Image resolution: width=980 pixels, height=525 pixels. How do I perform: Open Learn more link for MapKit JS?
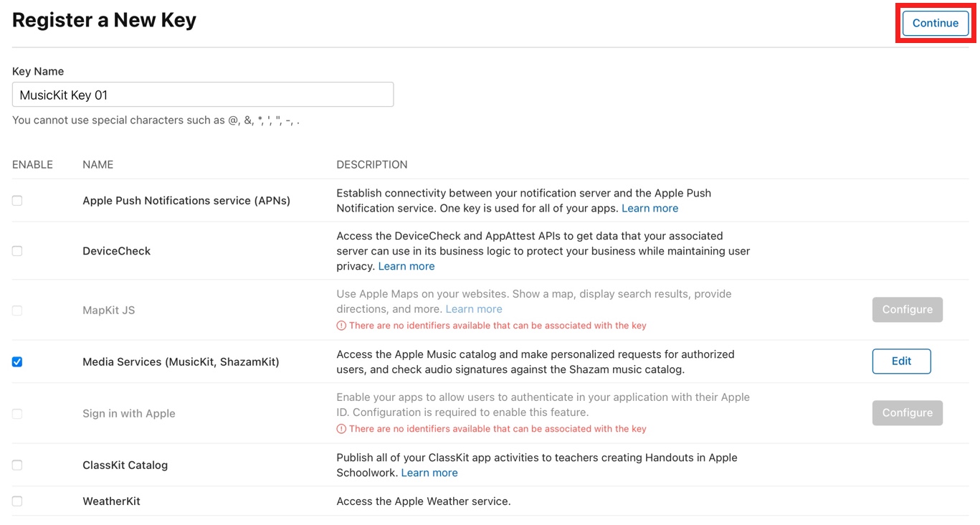click(x=474, y=309)
